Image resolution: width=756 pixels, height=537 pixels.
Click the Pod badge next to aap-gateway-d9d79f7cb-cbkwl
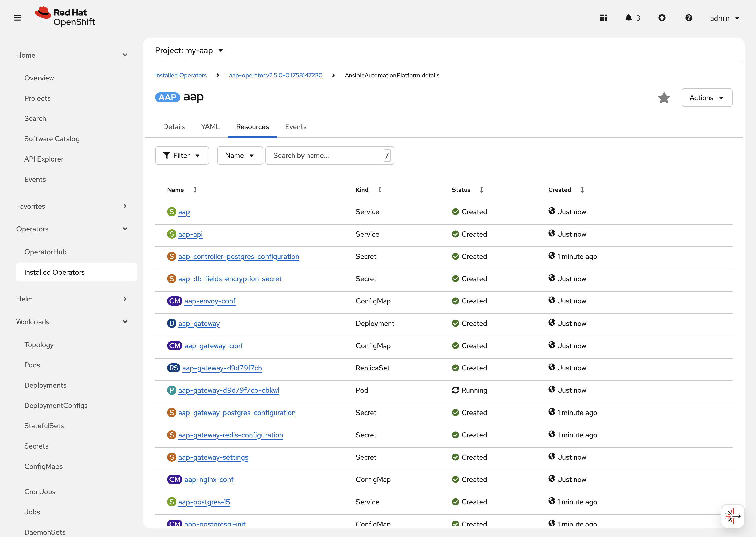[x=172, y=390]
